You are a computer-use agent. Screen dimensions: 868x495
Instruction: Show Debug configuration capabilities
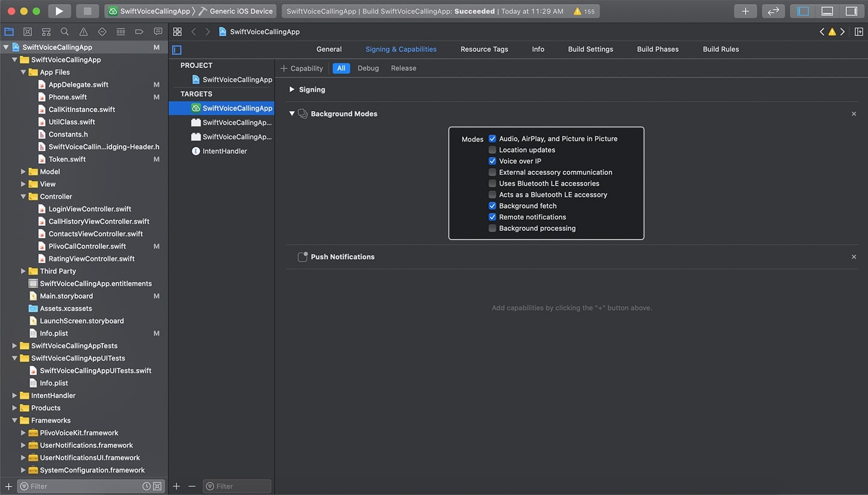coord(368,68)
